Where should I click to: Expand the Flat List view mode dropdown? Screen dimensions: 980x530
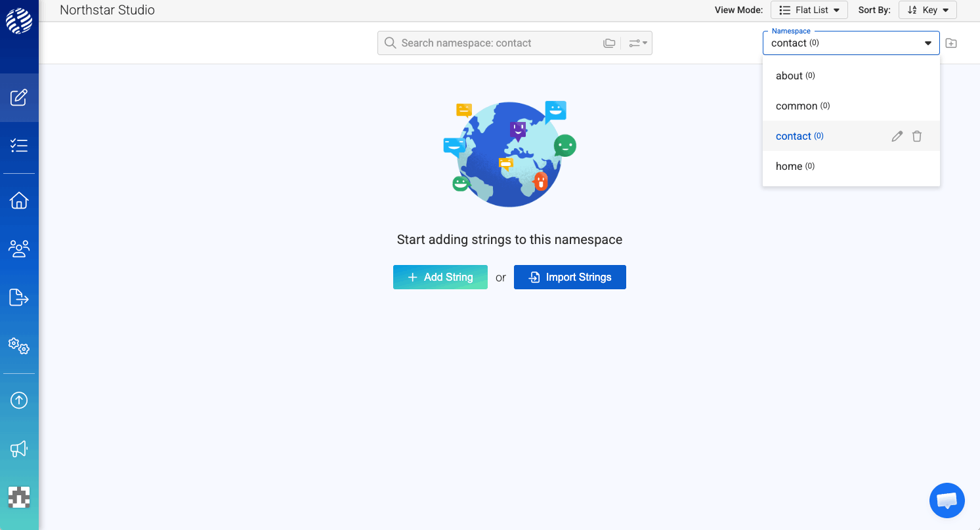(809, 10)
